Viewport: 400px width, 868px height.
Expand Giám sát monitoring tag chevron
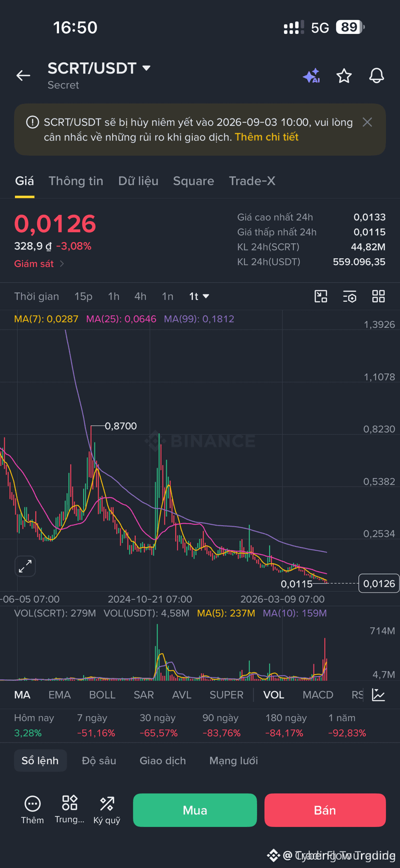[x=62, y=264]
